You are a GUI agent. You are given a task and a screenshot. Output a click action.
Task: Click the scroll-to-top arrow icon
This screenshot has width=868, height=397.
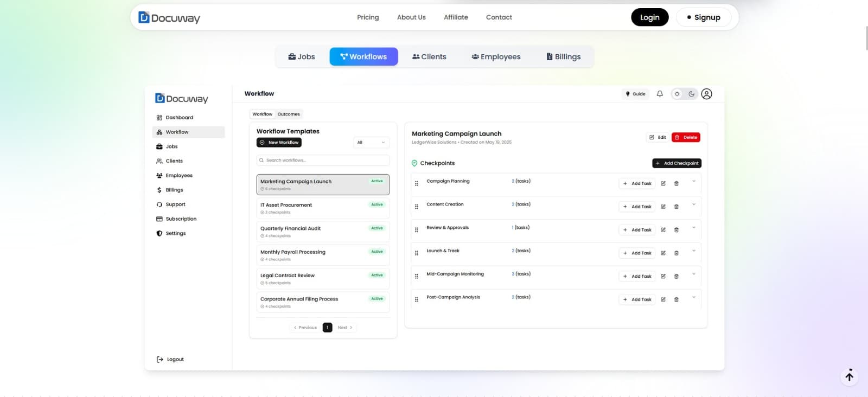pyautogui.click(x=849, y=376)
